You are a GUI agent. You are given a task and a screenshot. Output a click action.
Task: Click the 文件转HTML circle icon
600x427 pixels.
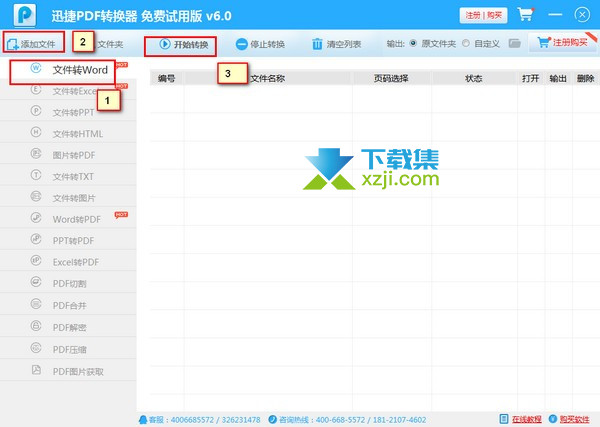(36, 132)
